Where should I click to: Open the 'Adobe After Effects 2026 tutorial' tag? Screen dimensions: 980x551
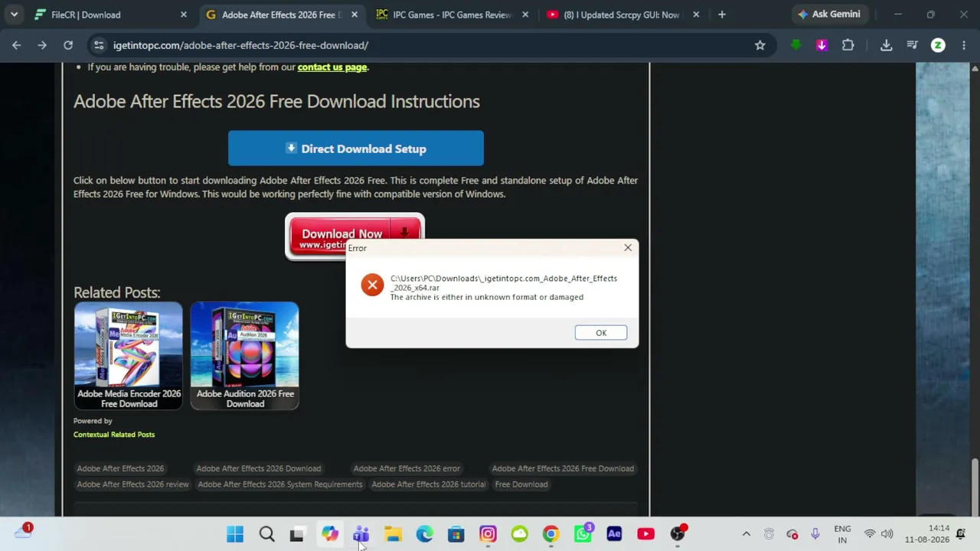coord(429,484)
